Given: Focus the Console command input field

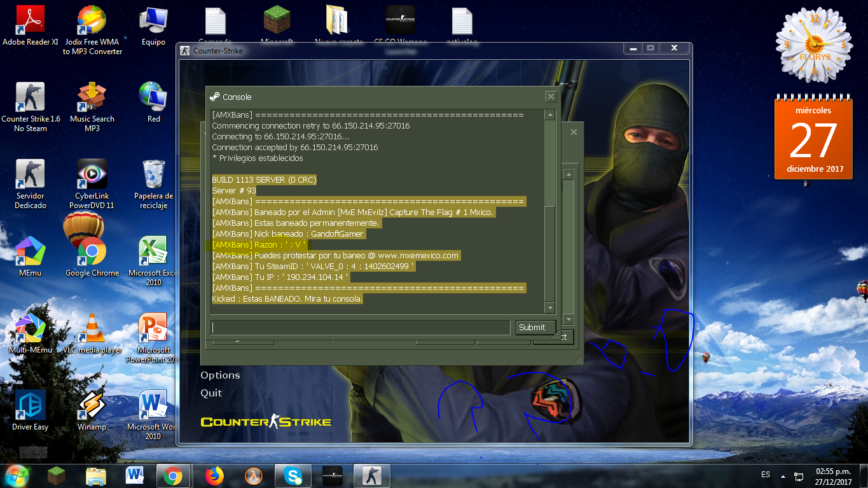Looking at the screenshot, I should tap(361, 328).
